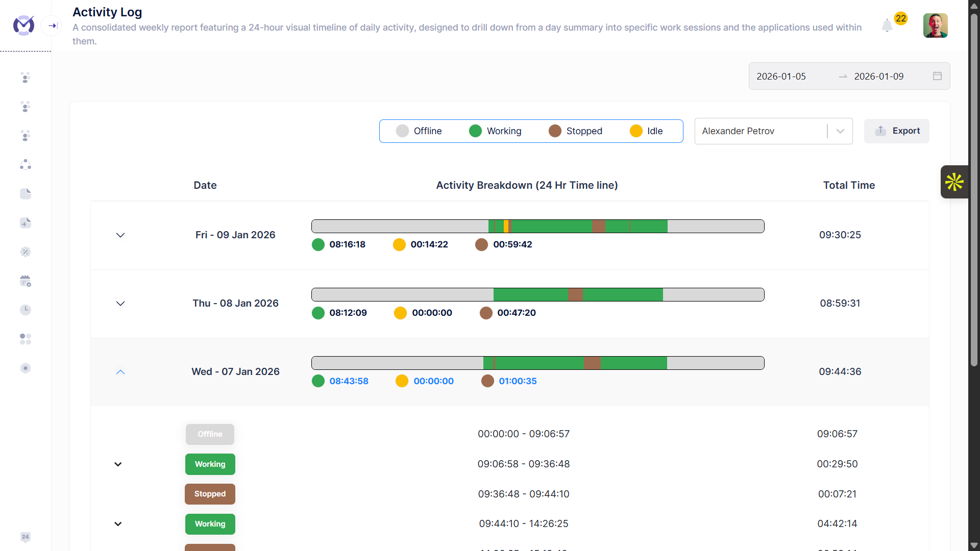980x551 pixels.
Task: Open the clock icon in sidebar
Action: point(26,310)
